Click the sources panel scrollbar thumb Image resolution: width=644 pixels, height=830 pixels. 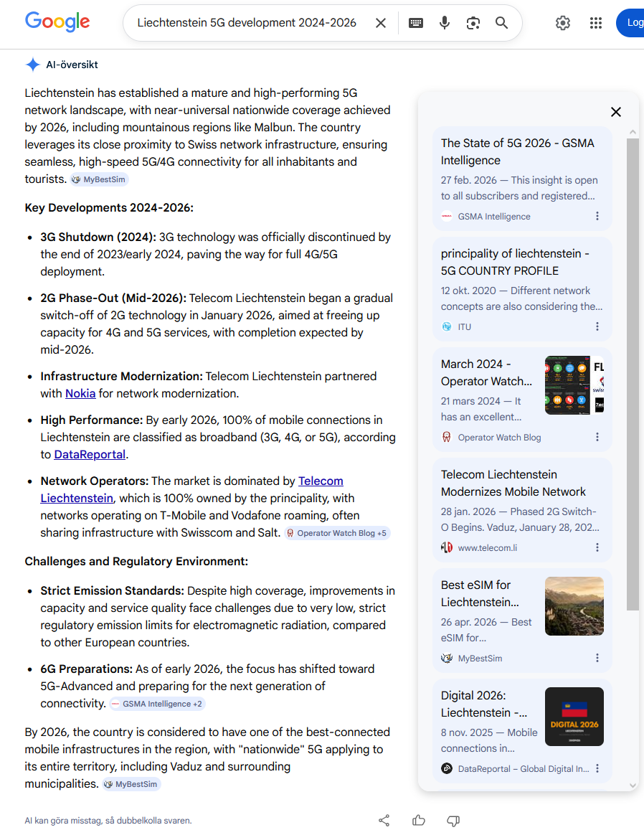pyautogui.click(x=633, y=374)
